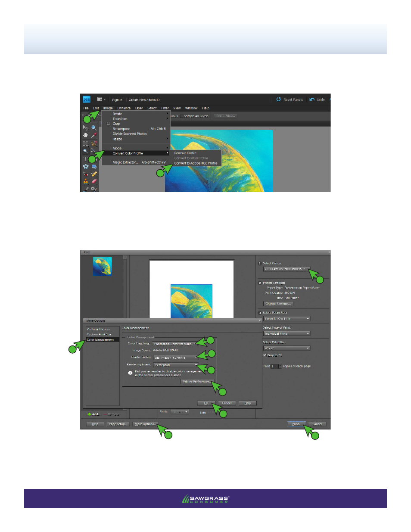Open the Printer Profile dropdown
This screenshot has width=411, height=532.
[175, 358]
